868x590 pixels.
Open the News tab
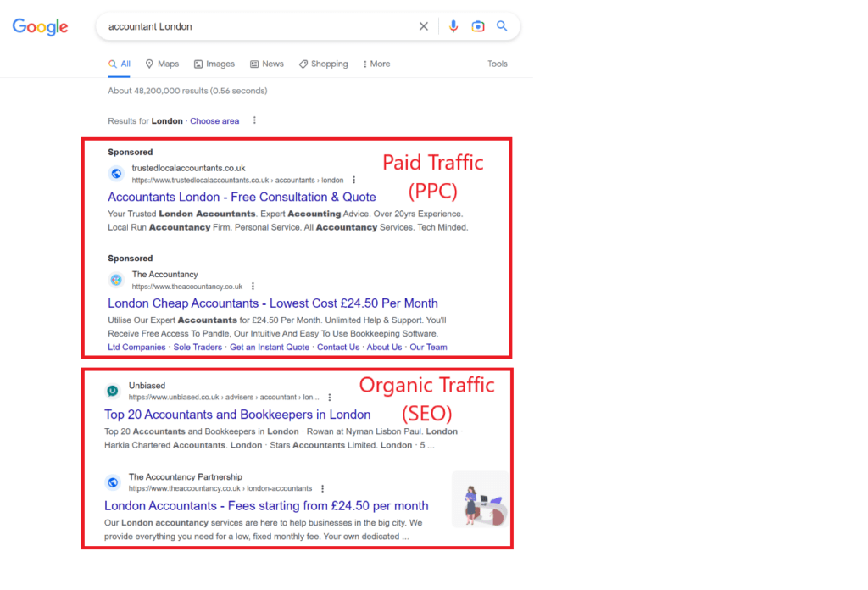(267, 64)
